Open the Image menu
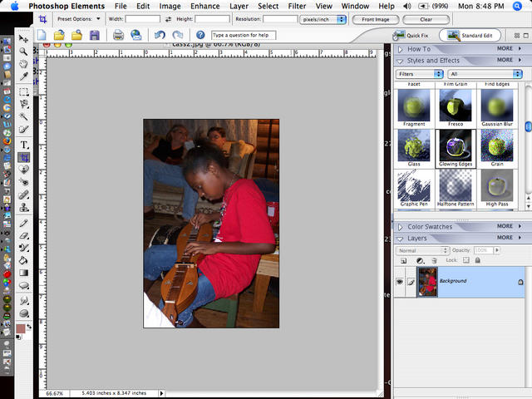Image resolution: width=532 pixels, height=399 pixels. (x=170, y=6)
